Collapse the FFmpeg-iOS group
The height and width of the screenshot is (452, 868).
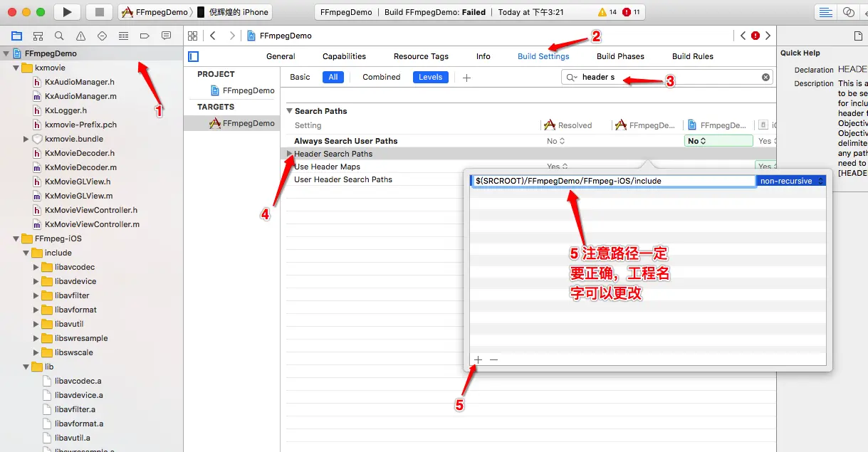pos(16,238)
